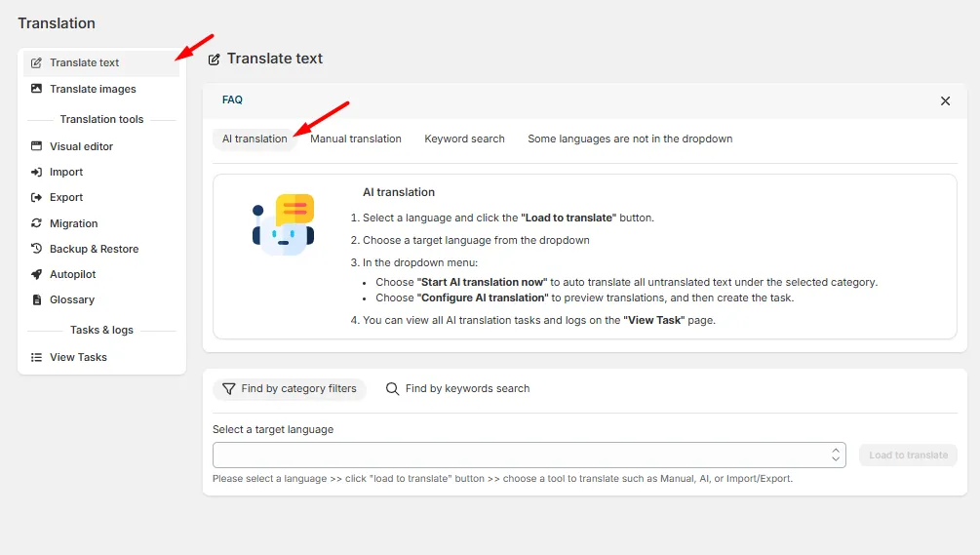Click the dropdown chevron arrows in language field
Screen dimensions: 980x555
[836, 455]
